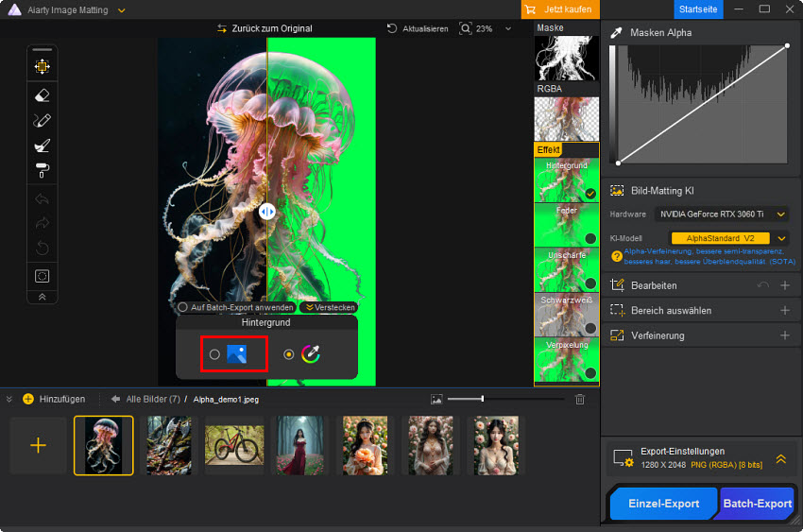803x532 pixels.
Task: Expand Bearbeiten section with plus
Action: pos(785,285)
